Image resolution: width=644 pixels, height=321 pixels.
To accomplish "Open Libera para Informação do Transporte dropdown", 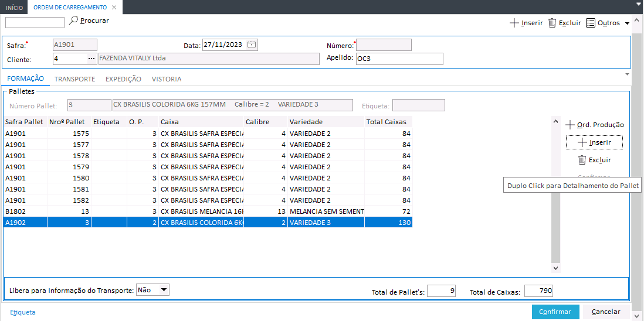I will click(x=164, y=290).
